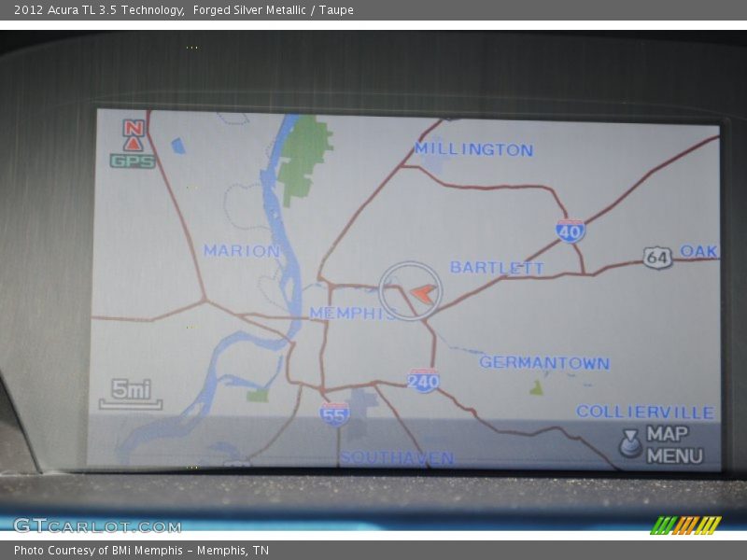The image size is (747, 560).
Task: Tap the OAK label at map edge
Action: [699, 251]
